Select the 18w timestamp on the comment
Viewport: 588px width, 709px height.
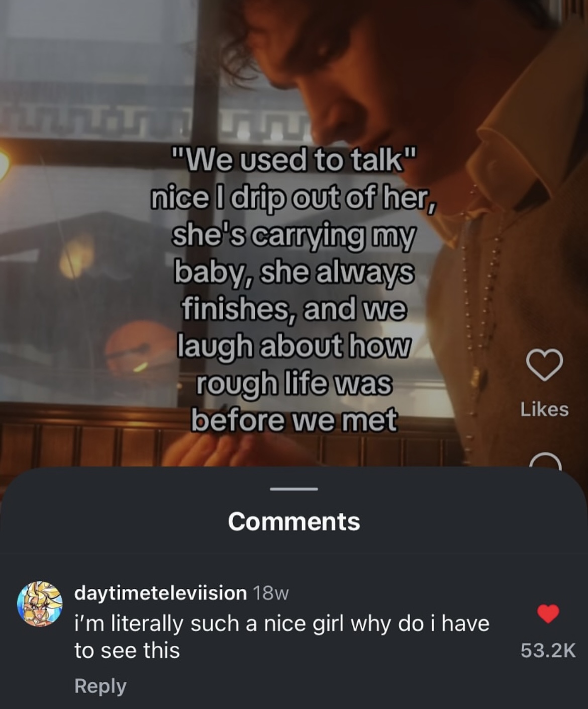pos(270,593)
